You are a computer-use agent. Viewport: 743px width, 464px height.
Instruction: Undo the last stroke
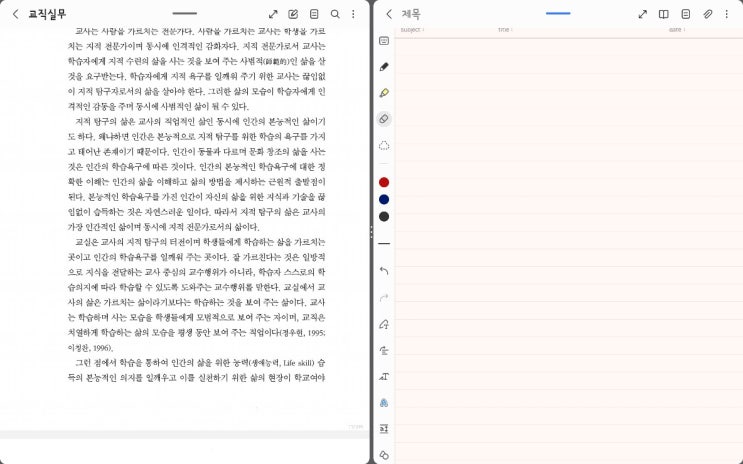tap(384, 271)
